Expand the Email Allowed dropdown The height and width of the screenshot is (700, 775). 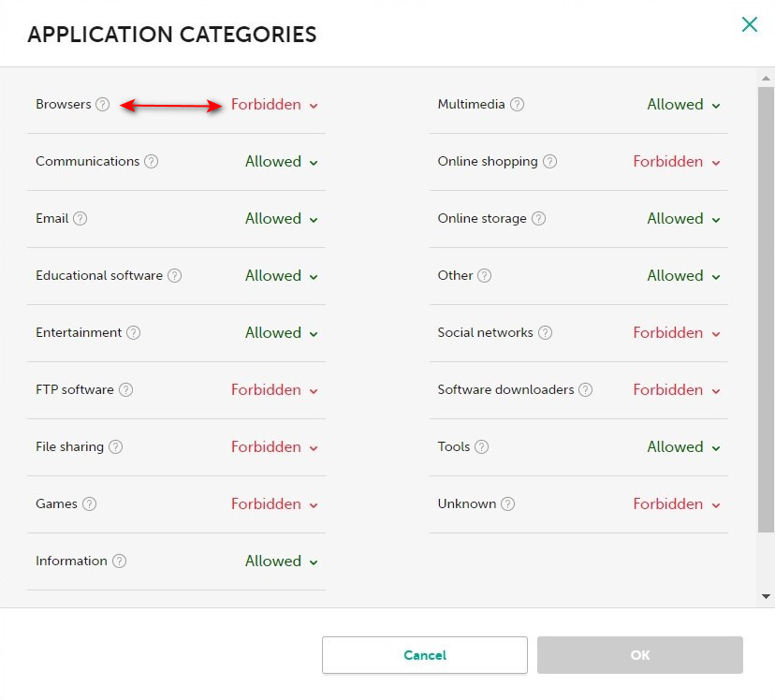coord(281,219)
